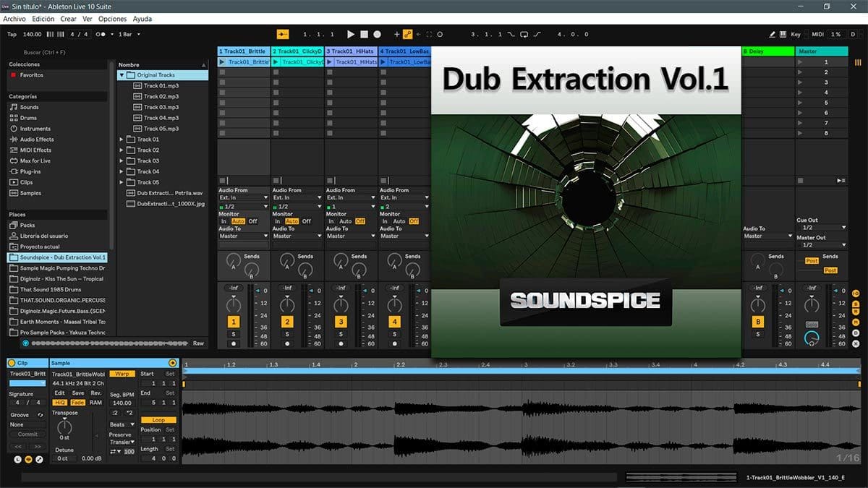The image size is (868, 488).
Task: Toggle the computer MIDI keyboard icon
Action: (x=784, y=34)
